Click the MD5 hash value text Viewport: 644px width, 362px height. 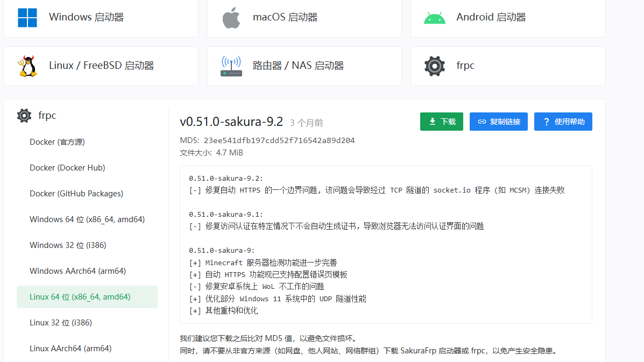[279, 140]
